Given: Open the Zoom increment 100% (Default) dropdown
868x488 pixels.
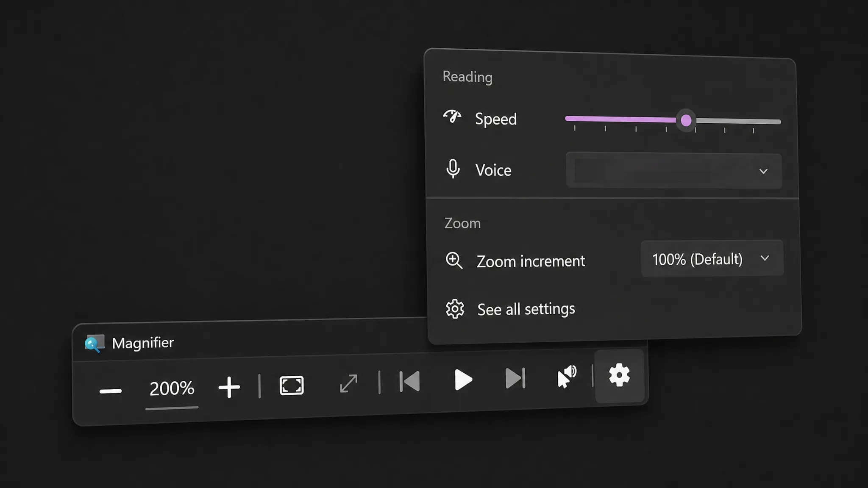Looking at the screenshot, I should [x=712, y=259].
